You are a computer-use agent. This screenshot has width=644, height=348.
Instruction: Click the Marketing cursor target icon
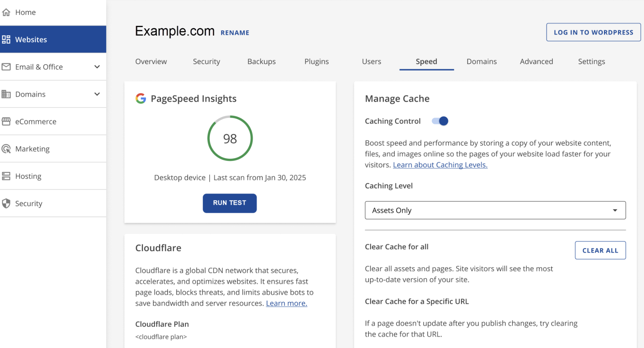click(6, 149)
